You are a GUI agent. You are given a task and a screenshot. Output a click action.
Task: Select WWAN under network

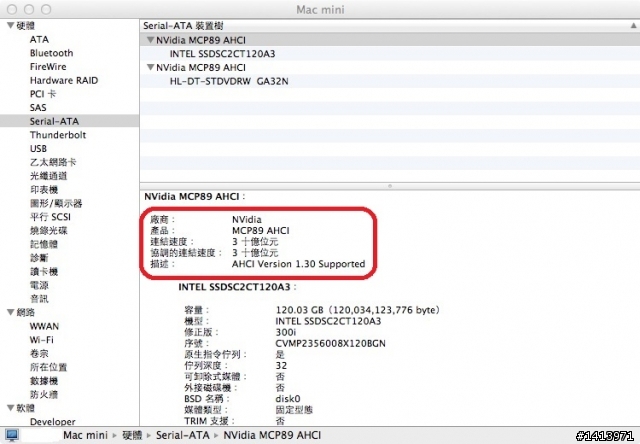tap(44, 326)
